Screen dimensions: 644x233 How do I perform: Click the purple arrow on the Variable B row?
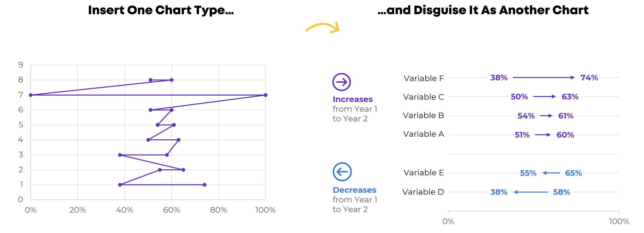click(546, 116)
